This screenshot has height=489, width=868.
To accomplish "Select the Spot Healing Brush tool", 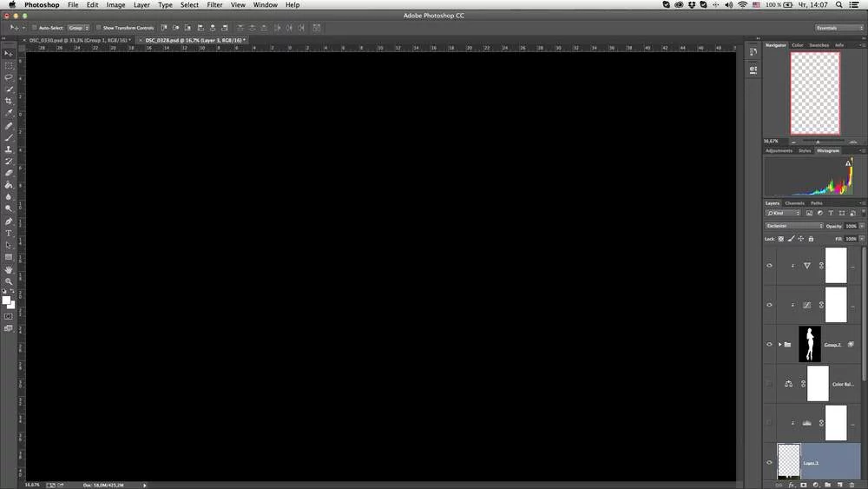I will tap(9, 126).
